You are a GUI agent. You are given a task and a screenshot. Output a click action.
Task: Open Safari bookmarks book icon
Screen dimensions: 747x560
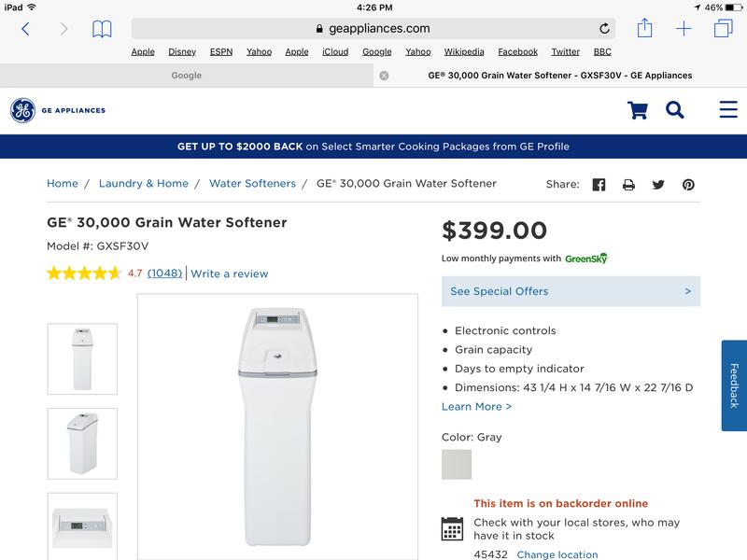click(x=102, y=29)
